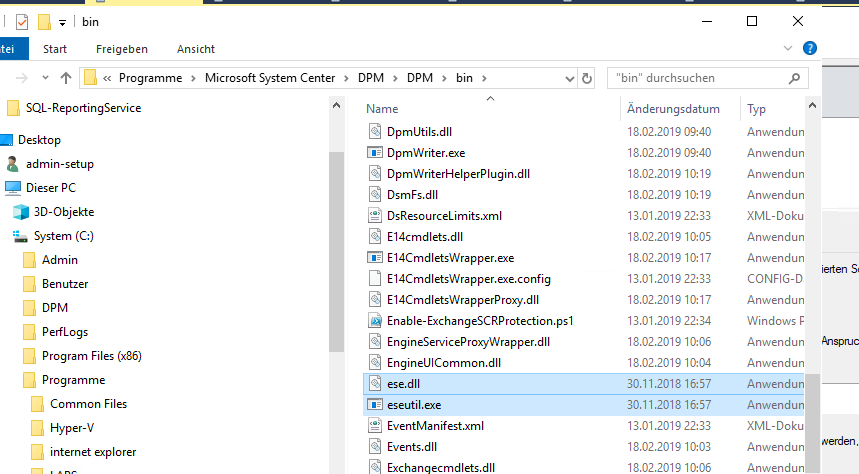859x474 pixels.
Task: Open recent locations dropdown arrow
Action: tap(45, 78)
